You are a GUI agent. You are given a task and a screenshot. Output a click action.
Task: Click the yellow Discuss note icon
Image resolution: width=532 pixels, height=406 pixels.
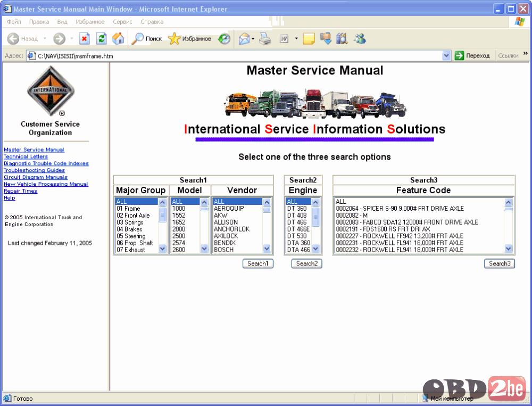309,39
